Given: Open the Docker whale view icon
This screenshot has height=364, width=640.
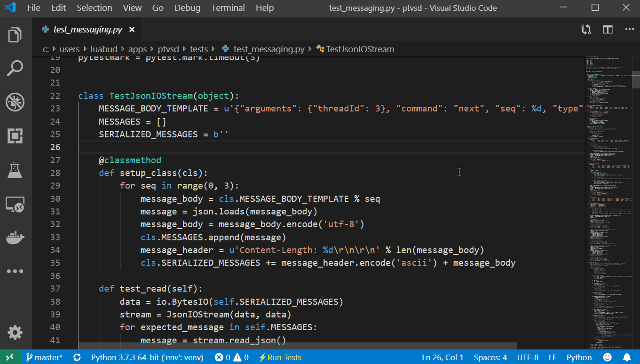Looking at the screenshot, I should (x=15, y=237).
